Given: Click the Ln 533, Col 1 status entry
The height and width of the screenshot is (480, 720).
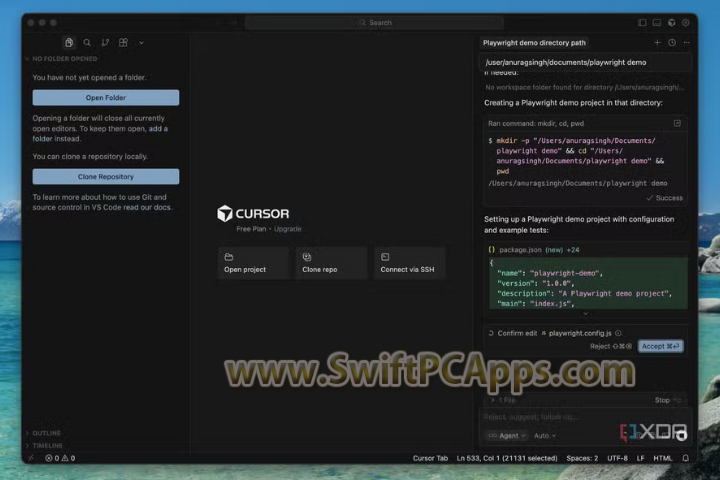Looking at the screenshot, I should click(507, 458).
